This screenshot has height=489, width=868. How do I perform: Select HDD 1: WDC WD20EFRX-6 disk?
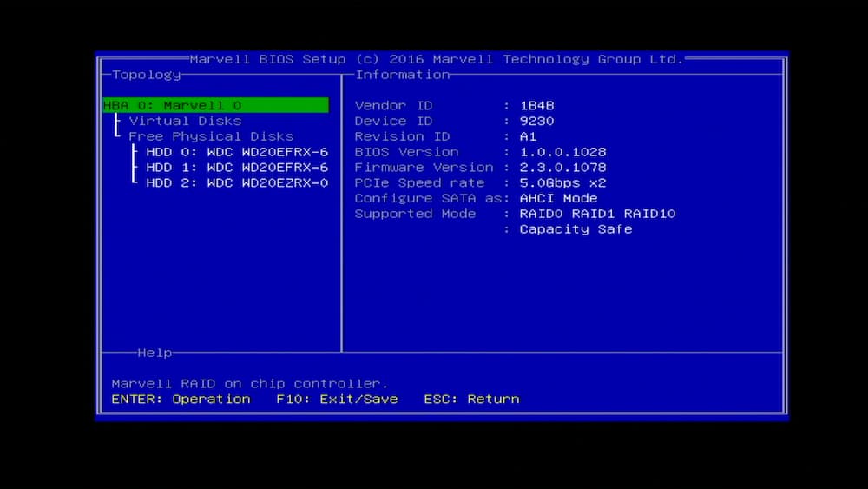click(237, 168)
